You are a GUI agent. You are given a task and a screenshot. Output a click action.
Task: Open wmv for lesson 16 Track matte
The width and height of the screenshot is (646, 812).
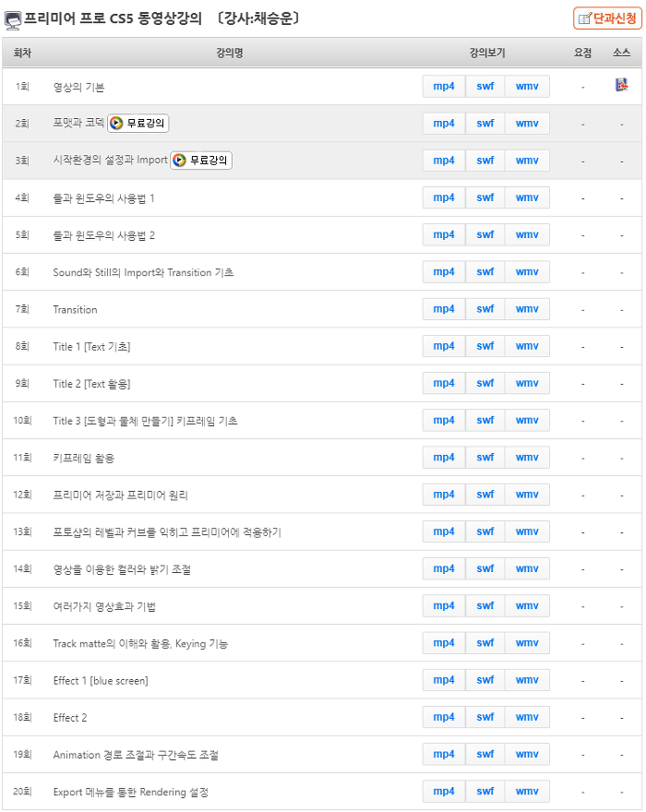tap(527, 643)
